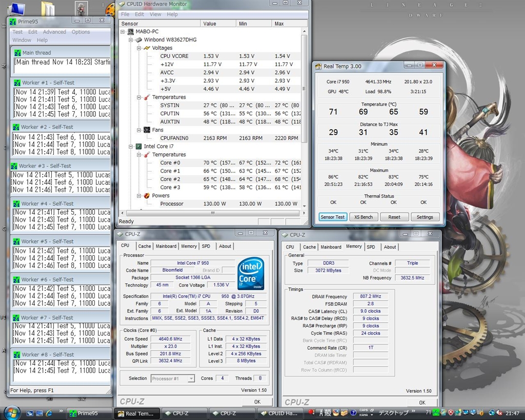Click the Max column header in Hardware Monitor
The image size is (525, 420).
point(279,24)
